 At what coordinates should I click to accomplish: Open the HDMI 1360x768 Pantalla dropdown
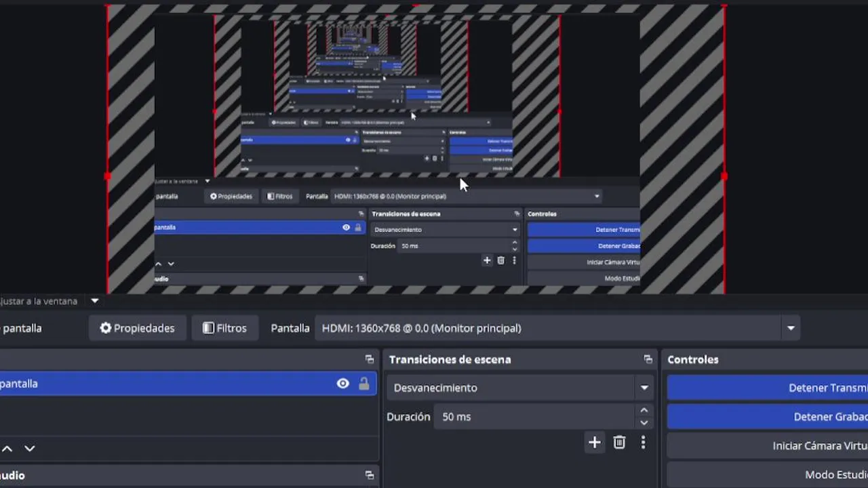pos(557,328)
